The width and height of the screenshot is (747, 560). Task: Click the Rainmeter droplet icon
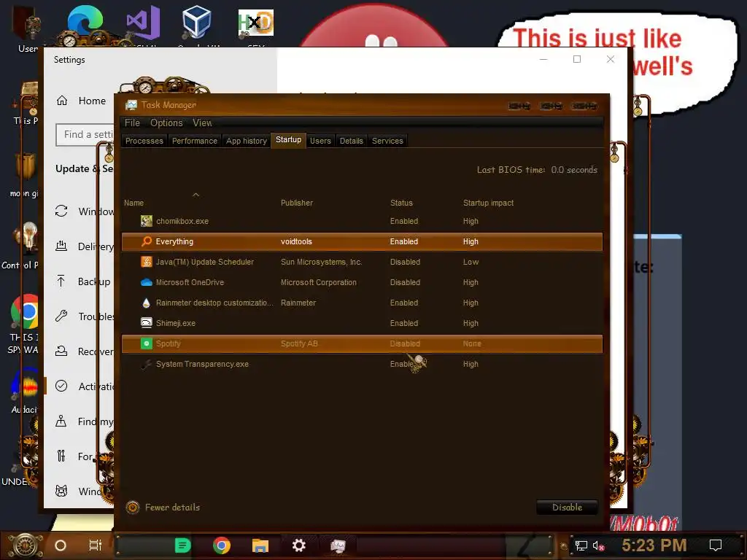[146, 303]
